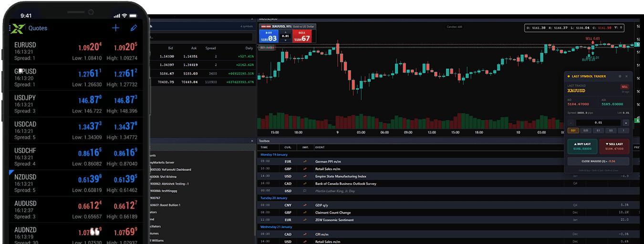This screenshot has height=244, width=644.
Task: Select the 0.05 lot size preset
Action: (585, 131)
